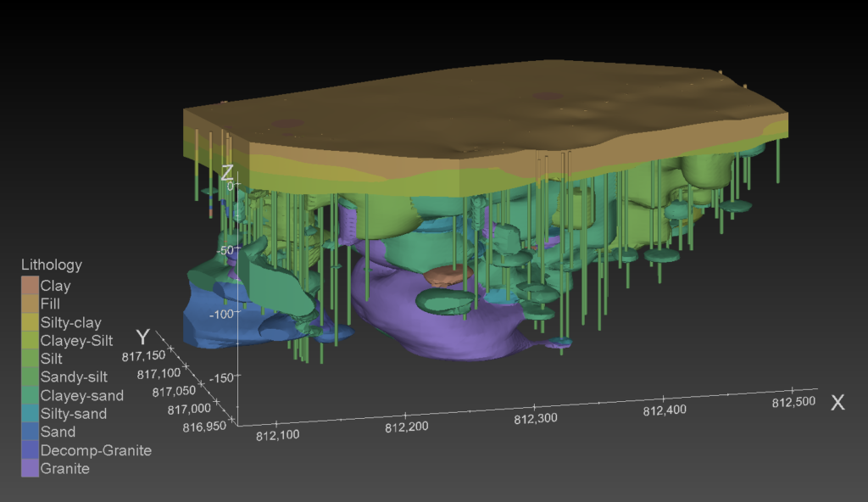868x502 pixels.
Task: Click the Lithology legend title
Action: click(x=51, y=265)
